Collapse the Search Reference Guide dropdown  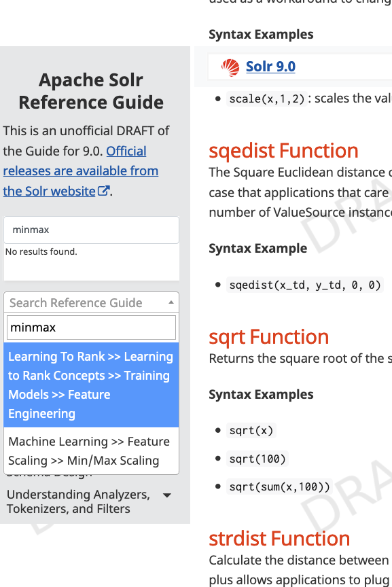(91, 302)
